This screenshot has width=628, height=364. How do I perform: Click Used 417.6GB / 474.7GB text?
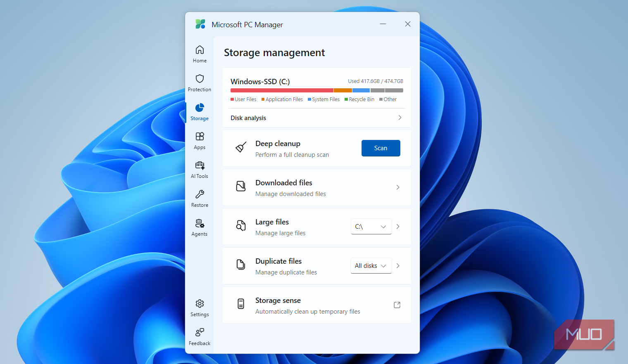point(376,81)
